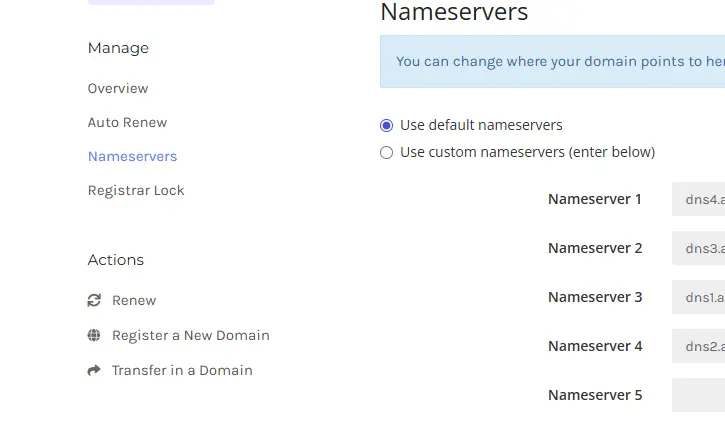This screenshot has height=426, width=725.
Task: Focus the Nameserver 1 input field
Action: click(x=698, y=199)
